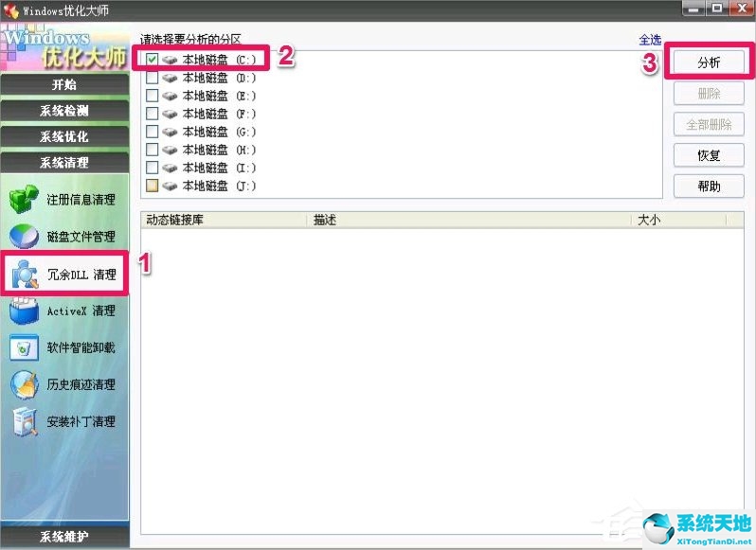Open 历史痕迹清理 menu entry label
The width and height of the screenshot is (756, 550).
[x=81, y=384]
